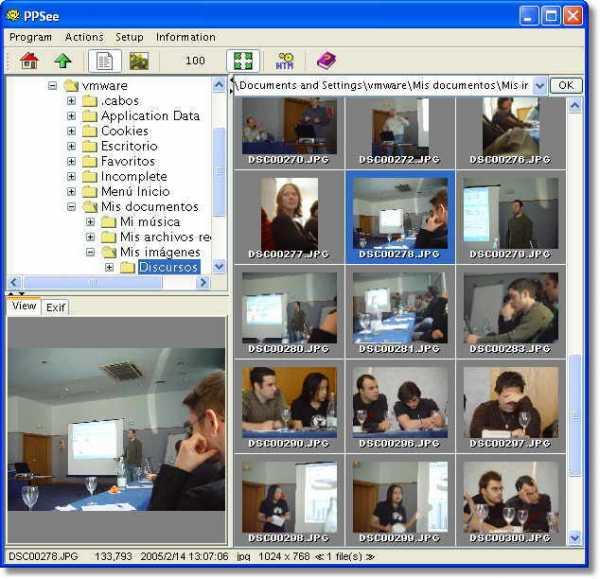Click the folder tree scroll-right arrow

pos(203,283)
